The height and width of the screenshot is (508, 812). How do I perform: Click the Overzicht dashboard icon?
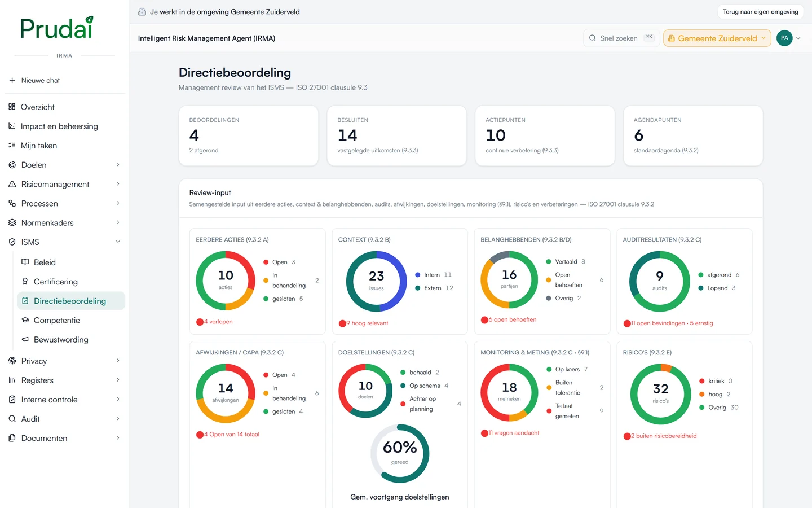pos(12,107)
